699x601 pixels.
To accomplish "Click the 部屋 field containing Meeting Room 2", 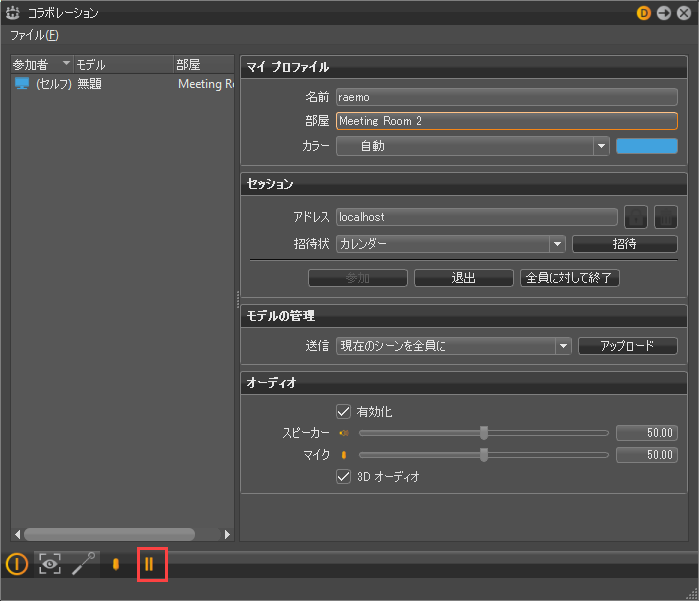I will click(507, 121).
